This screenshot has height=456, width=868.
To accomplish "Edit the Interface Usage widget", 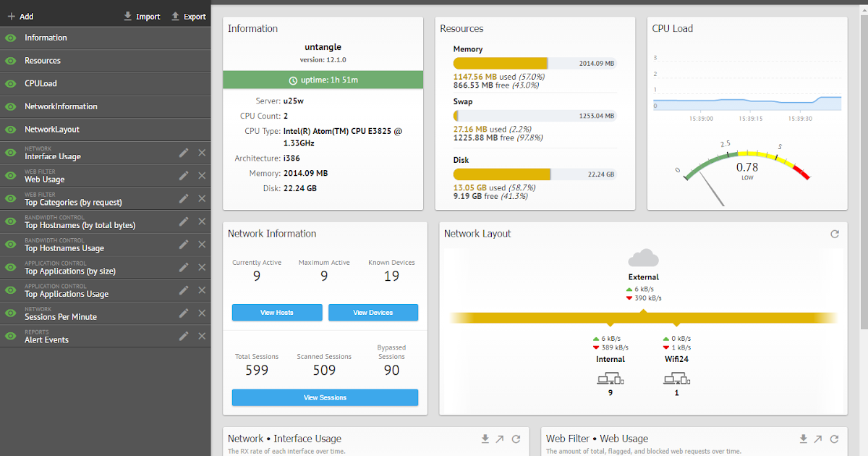I will point(184,153).
